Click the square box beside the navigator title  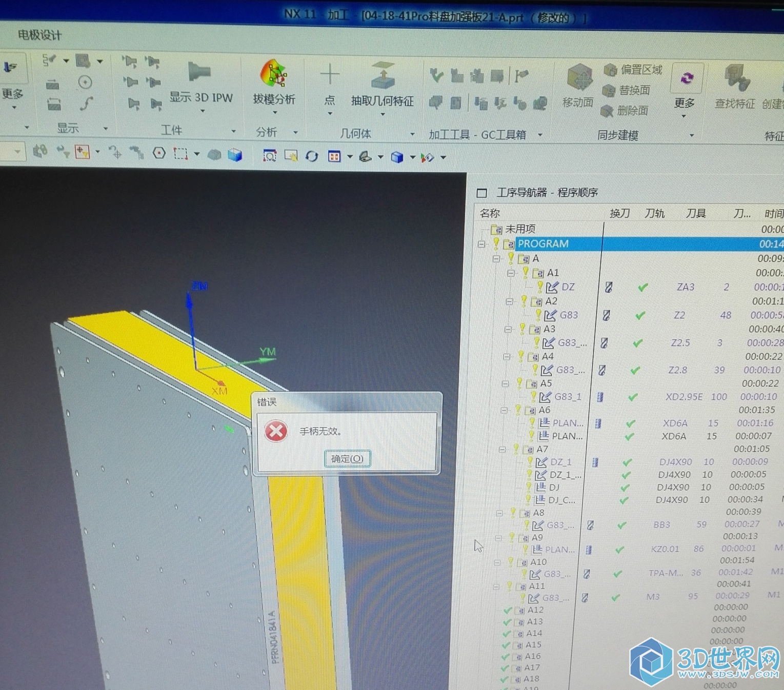tap(481, 193)
